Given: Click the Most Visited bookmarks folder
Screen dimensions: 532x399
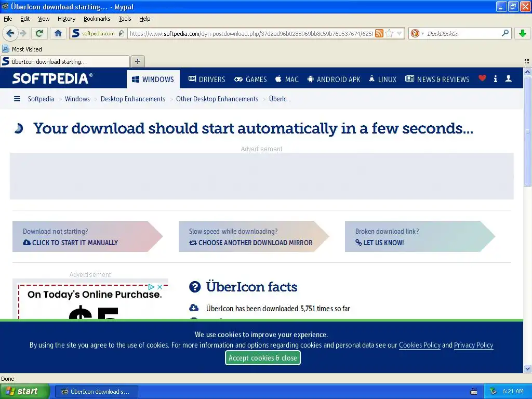Looking at the screenshot, I should coord(22,49).
